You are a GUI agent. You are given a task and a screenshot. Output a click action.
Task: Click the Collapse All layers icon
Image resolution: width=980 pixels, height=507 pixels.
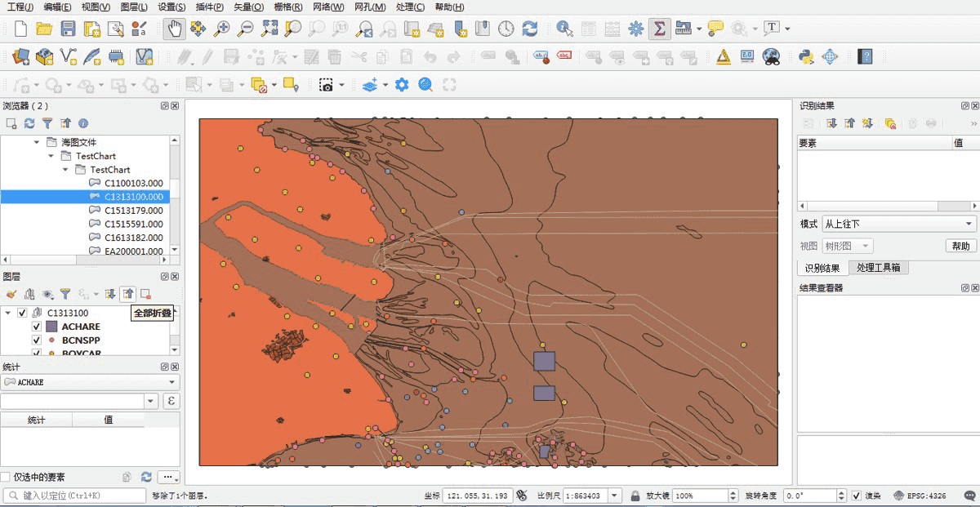coord(128,294)
